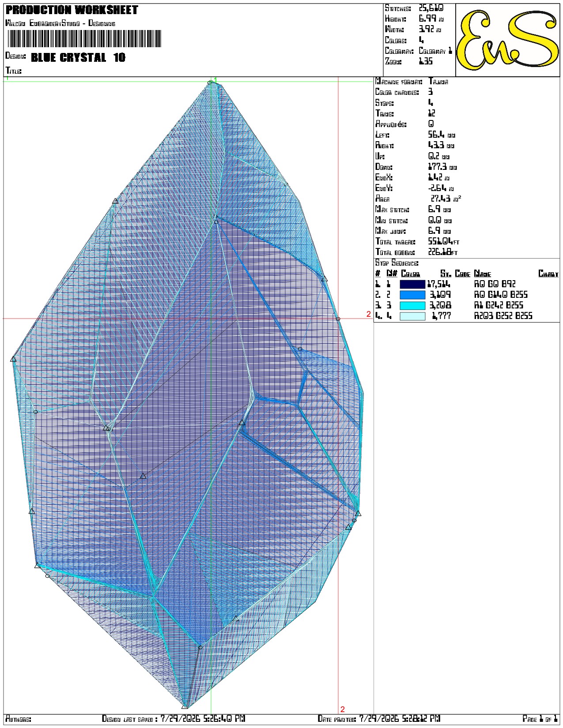Click the Design last saved timestamp
563x728 pixels.
(203, 718)
